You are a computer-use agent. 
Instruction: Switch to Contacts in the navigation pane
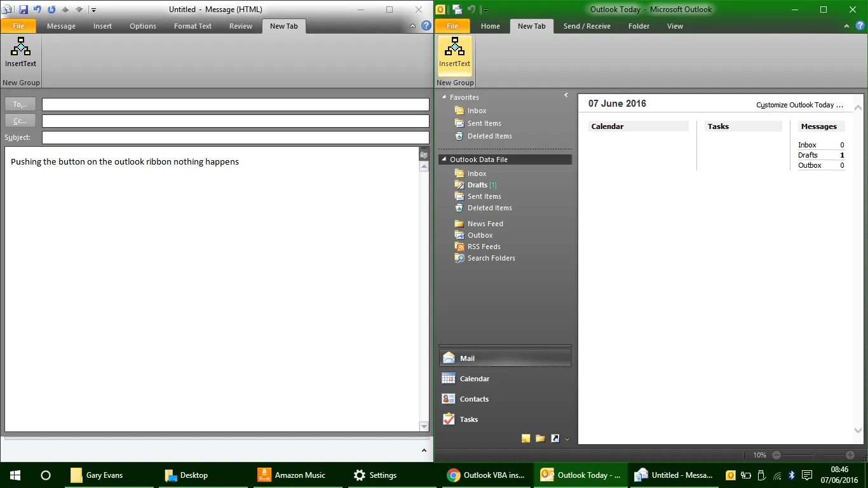[x=505, y=399]
